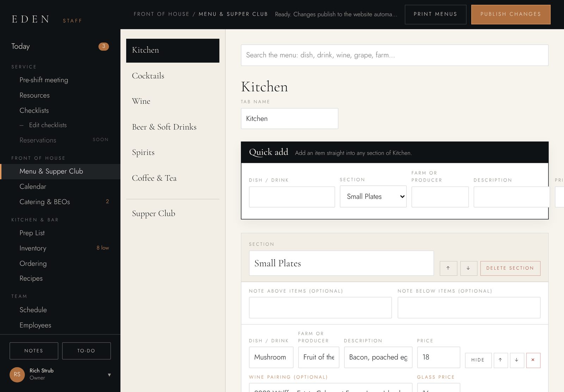Open Notes button in sidebar

pyautogui.click(x=34, y=351)
